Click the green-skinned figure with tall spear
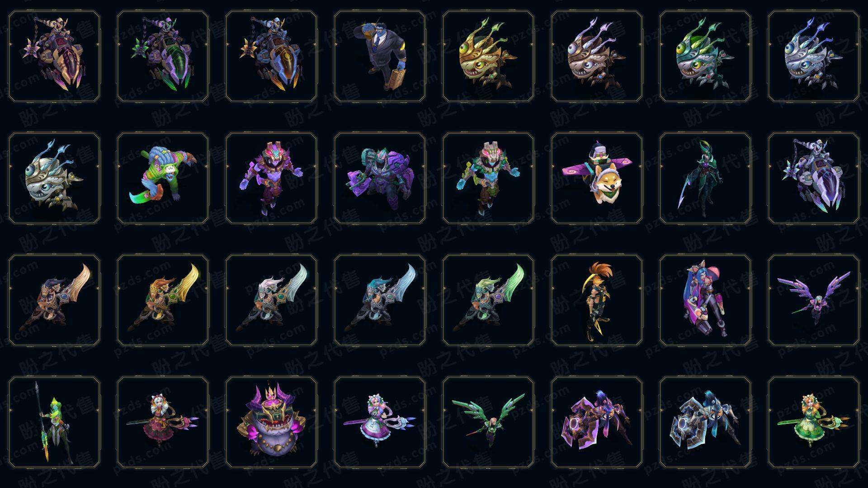868x488 pixels. pyautogui.click(x=54, y=422)
